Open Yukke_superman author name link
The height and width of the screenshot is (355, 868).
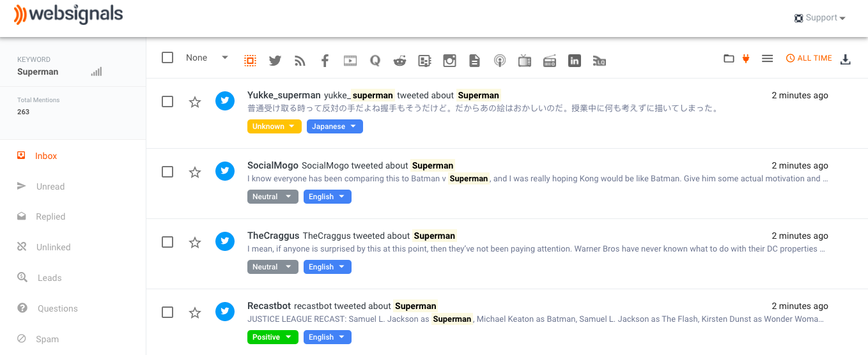(284, 95)
